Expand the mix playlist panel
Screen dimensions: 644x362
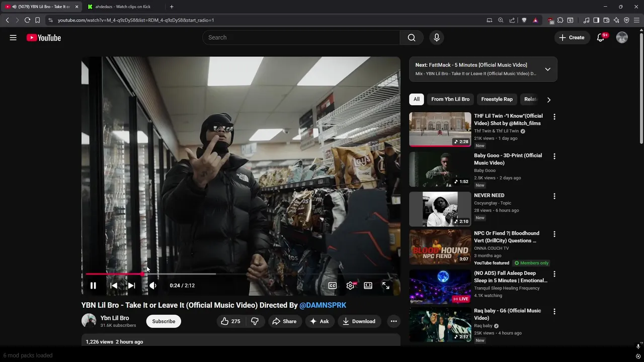point(548,69)
